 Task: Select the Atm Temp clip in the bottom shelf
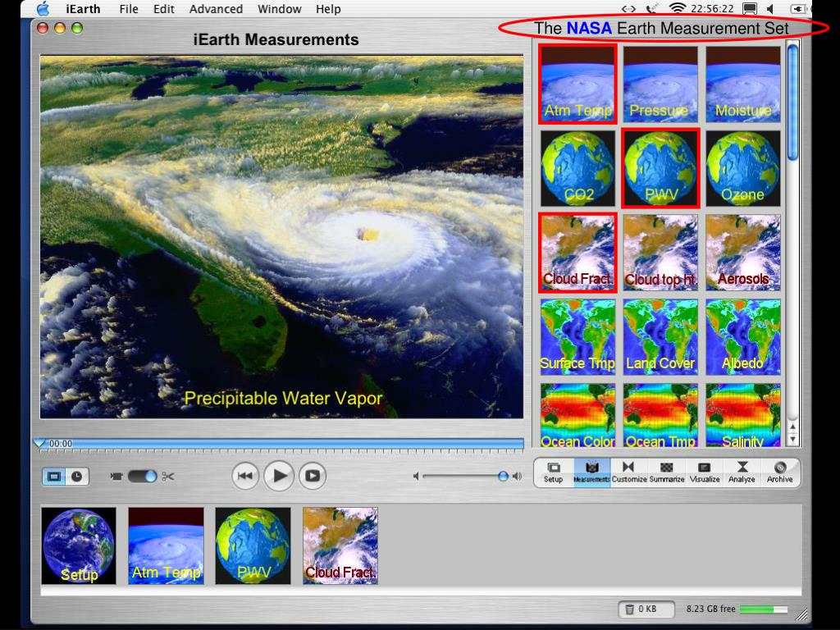166,546
